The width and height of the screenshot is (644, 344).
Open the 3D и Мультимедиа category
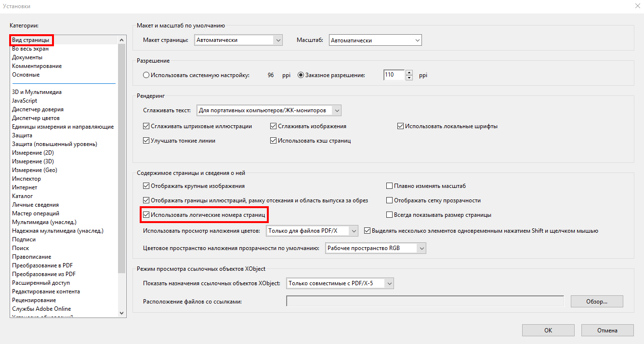click(x=37, y=92)
